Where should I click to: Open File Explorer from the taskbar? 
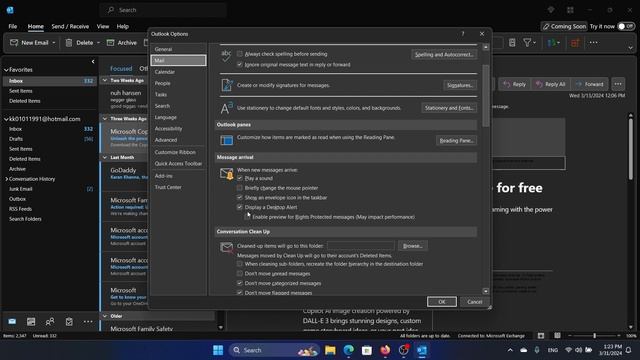coord(330,350)
